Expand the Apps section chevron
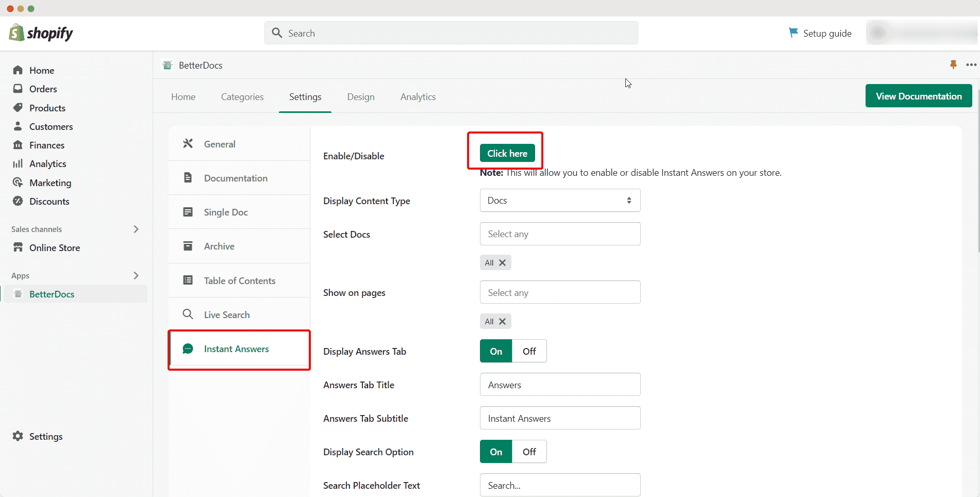The image size is (980, 497). (x=136, y=275)
